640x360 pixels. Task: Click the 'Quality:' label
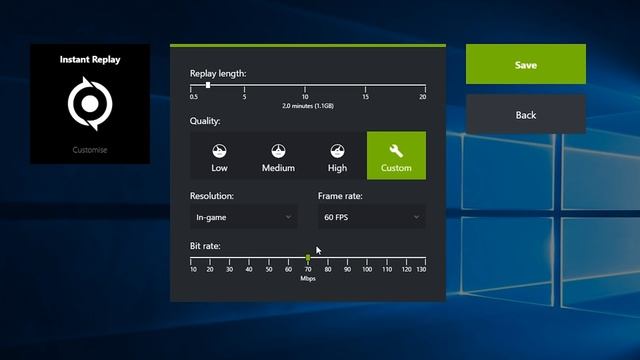tap(205, 121)
